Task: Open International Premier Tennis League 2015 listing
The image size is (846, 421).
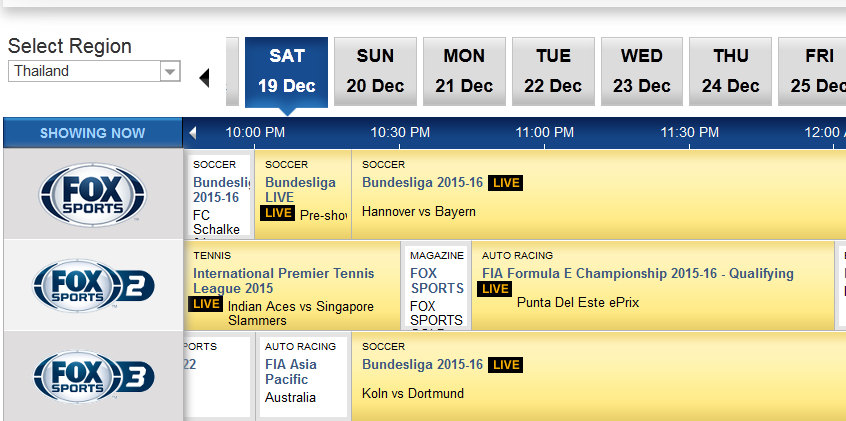Action: [284, 280]
